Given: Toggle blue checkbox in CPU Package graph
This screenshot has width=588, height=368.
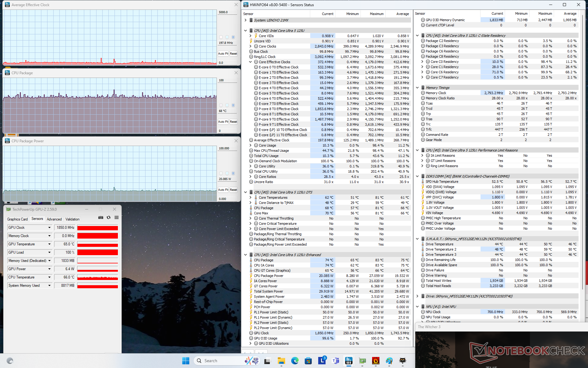Looking at the screenshot, I should 233,105.
